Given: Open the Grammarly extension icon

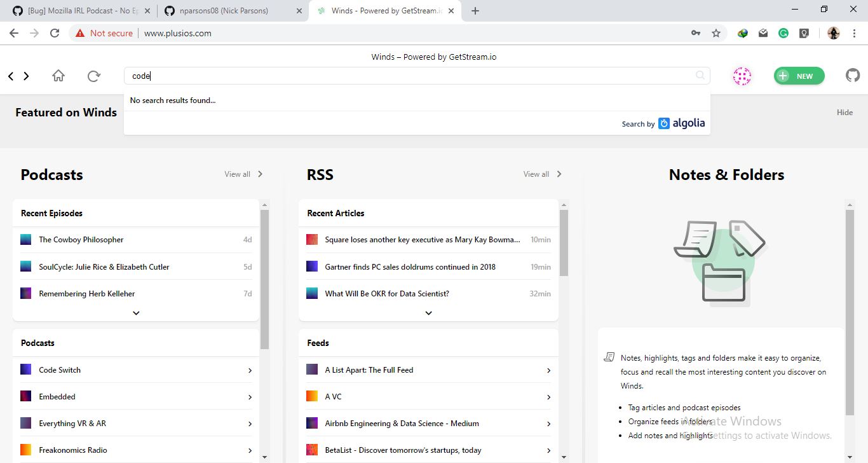Looking at the screenshot, I should 783,32.
